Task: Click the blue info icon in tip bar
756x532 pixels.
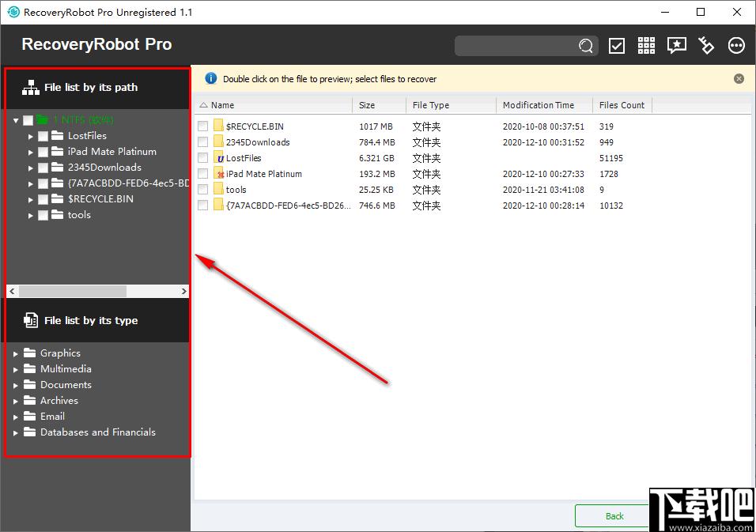Action: coord(210,78)
